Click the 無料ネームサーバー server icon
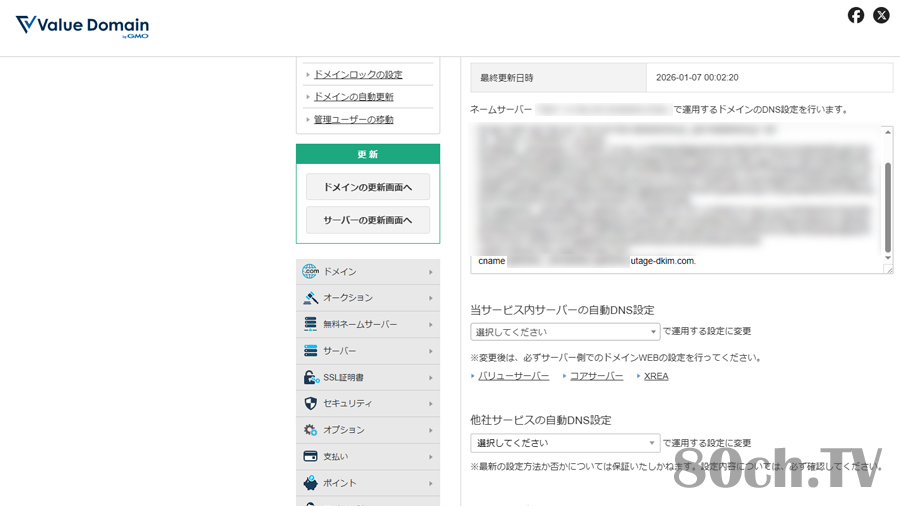This screenshot has height=506, width=900. 310,324
